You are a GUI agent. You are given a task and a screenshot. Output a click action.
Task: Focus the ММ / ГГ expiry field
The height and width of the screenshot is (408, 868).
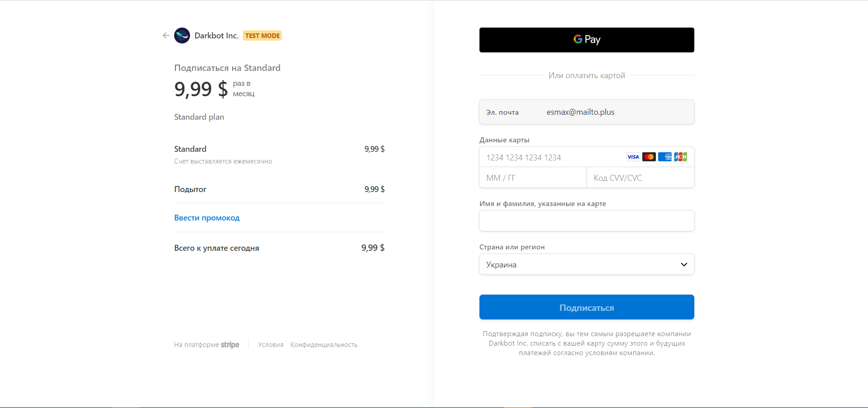[532, 178]
